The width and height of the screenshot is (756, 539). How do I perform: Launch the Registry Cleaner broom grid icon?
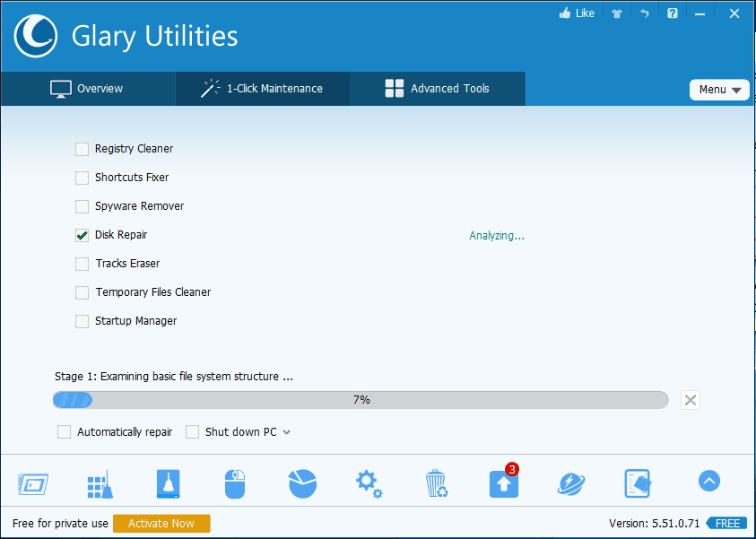(100, 484)
